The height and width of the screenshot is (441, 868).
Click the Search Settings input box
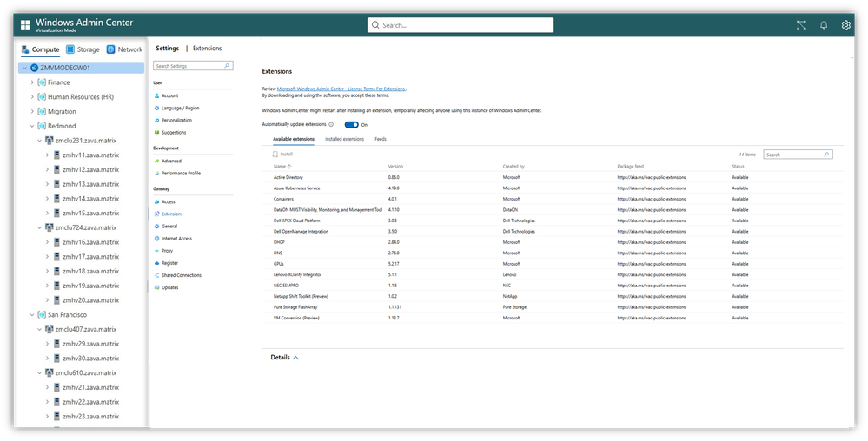click(193, 66)
